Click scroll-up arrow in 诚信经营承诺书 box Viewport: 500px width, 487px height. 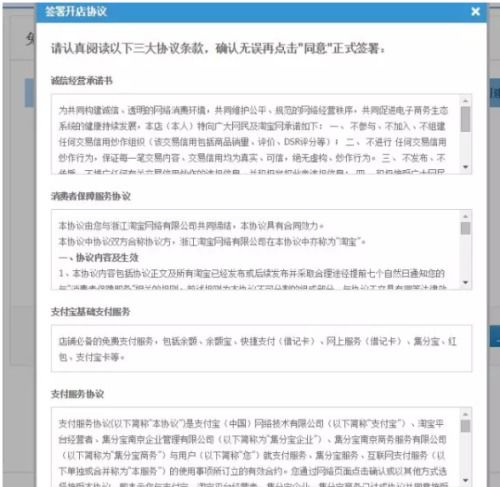[x=466, y=101]
